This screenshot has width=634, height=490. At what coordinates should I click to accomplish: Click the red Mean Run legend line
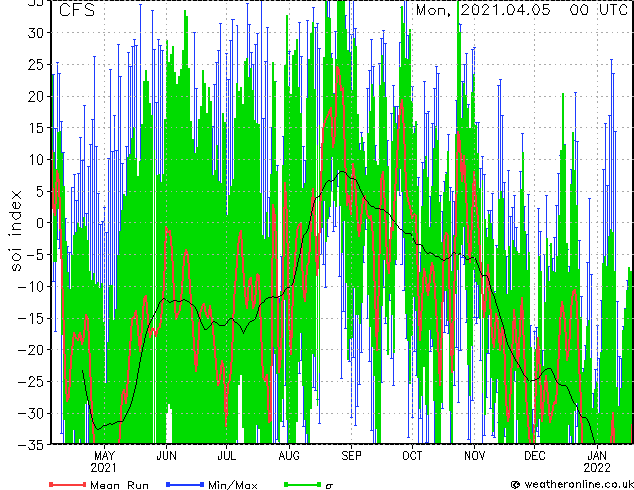pos(68,484)
